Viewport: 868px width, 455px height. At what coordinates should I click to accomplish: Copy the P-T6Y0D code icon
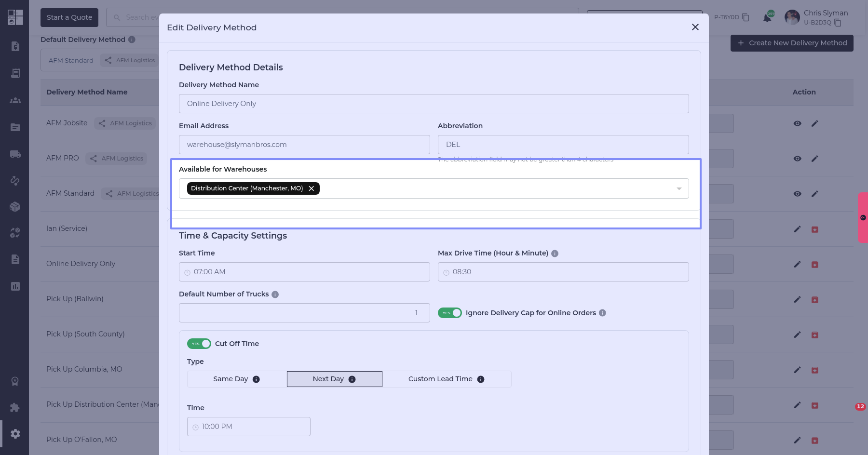pyautogui.click(x=746, y=17)
